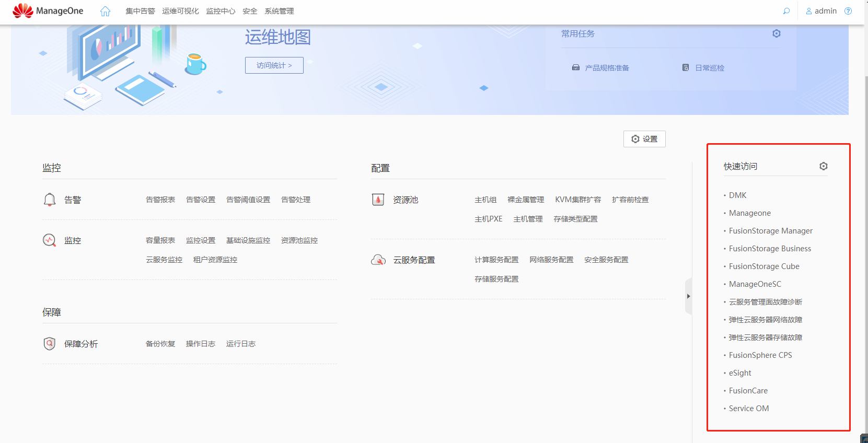Image resolution: width=868 pixels, height=443 pixels.
Task: Open the 主机PXE link
Action: 489,219
